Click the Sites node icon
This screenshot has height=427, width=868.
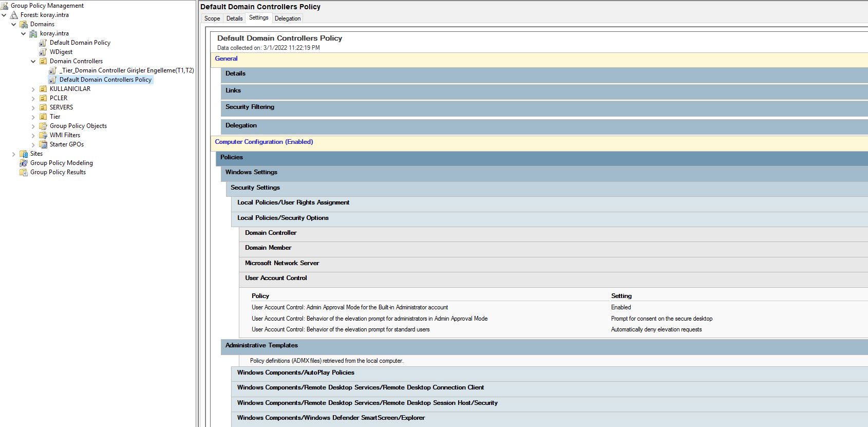pyautogui.click(x=24, y=154)
